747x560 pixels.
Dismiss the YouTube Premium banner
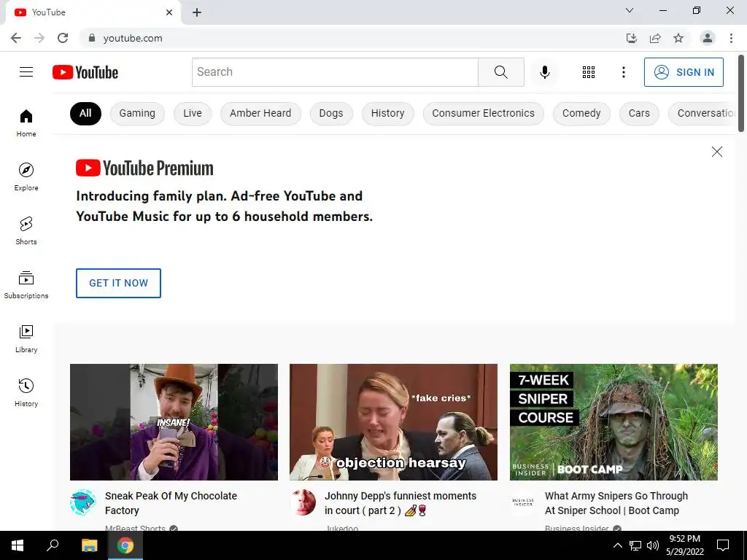pyautogui.click(x=716, y=152)
